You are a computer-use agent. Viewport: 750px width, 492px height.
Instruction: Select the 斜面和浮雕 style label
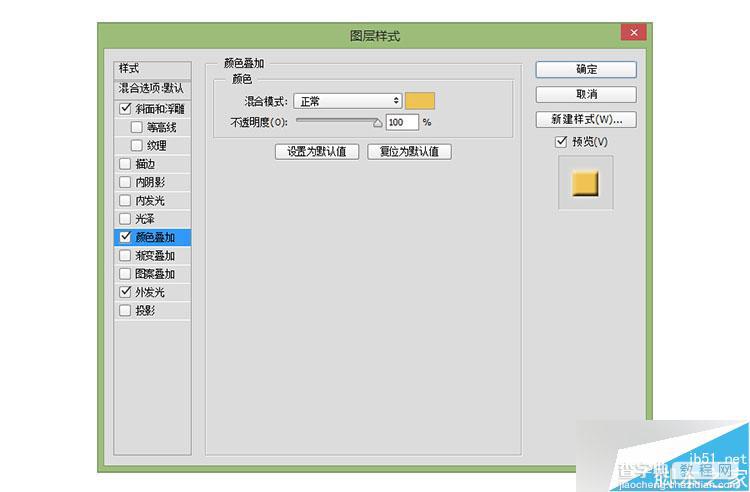point(160,109)
